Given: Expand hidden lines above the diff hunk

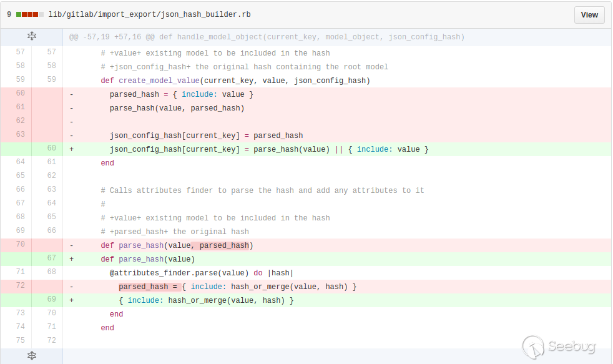Looking at the screenshot, I should click(x=32, y=37).
